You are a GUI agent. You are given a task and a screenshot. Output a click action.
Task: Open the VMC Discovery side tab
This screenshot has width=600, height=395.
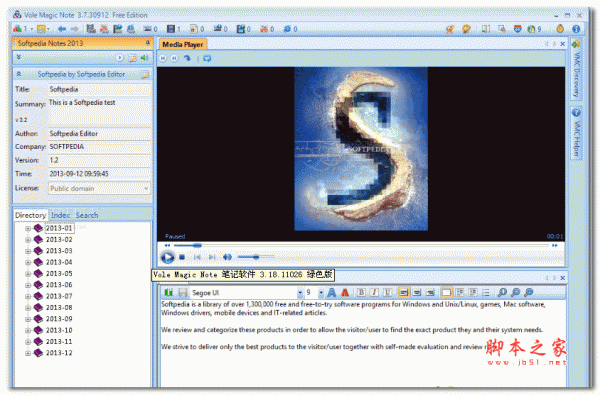[x=576, y=69]
